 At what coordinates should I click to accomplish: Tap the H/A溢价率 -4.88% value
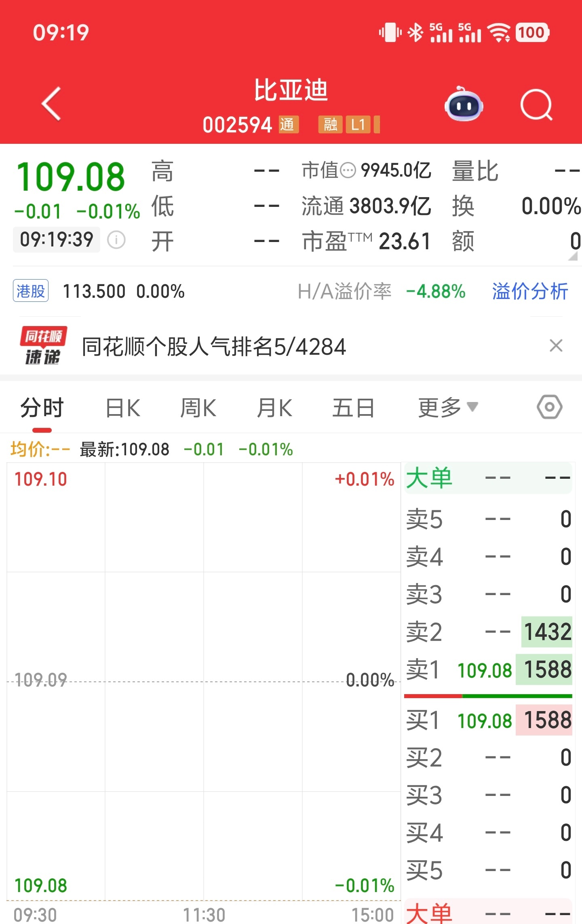pyautogui.click(x=436, y=291)
